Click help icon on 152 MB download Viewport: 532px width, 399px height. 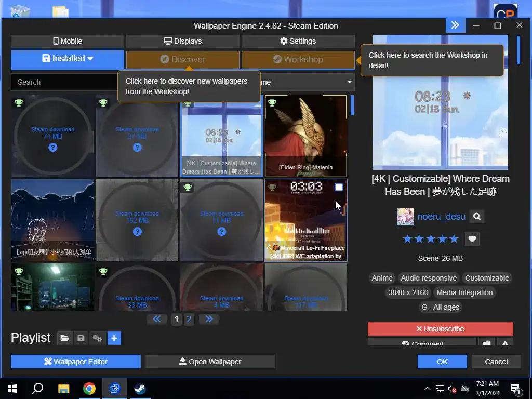(137, 232)
